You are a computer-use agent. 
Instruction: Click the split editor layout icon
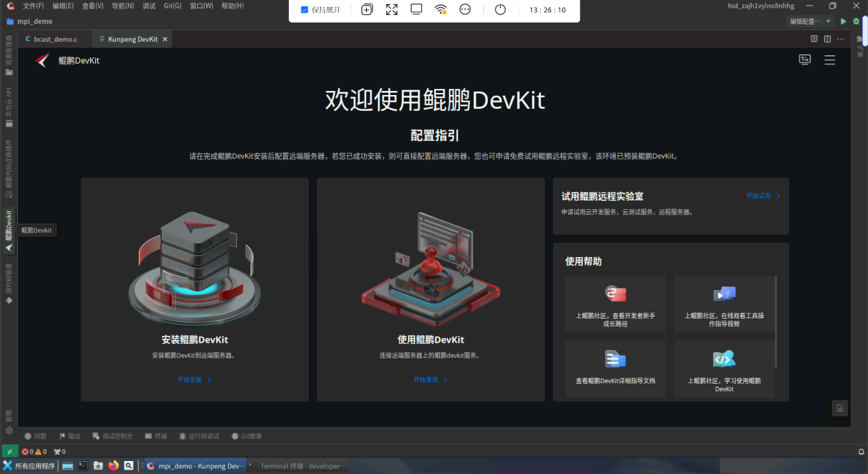coord(828,39)
